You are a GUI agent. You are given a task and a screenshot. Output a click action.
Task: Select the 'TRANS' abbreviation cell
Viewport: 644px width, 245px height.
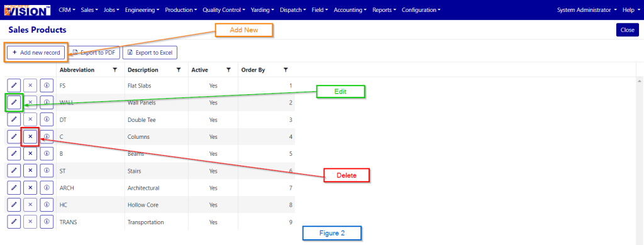68,222
